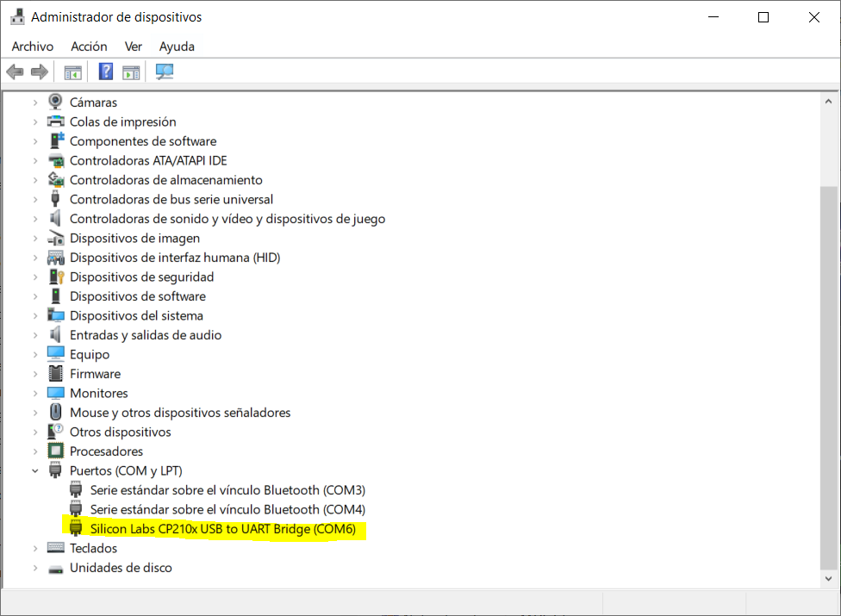Open the Ayuda menu

point(177,47)
